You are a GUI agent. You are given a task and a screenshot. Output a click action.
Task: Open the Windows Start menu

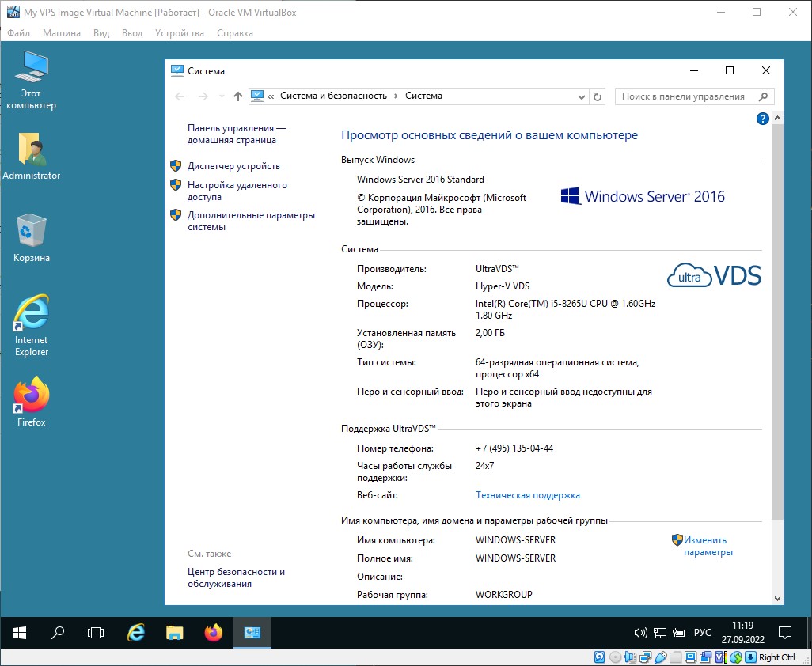(20, 633)
